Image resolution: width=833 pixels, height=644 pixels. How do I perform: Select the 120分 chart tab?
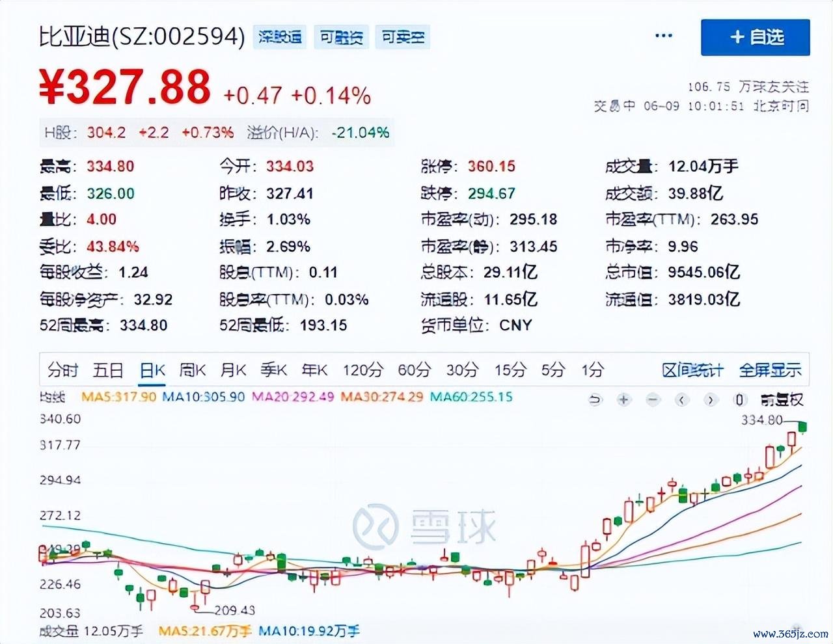tap(363, 370)
